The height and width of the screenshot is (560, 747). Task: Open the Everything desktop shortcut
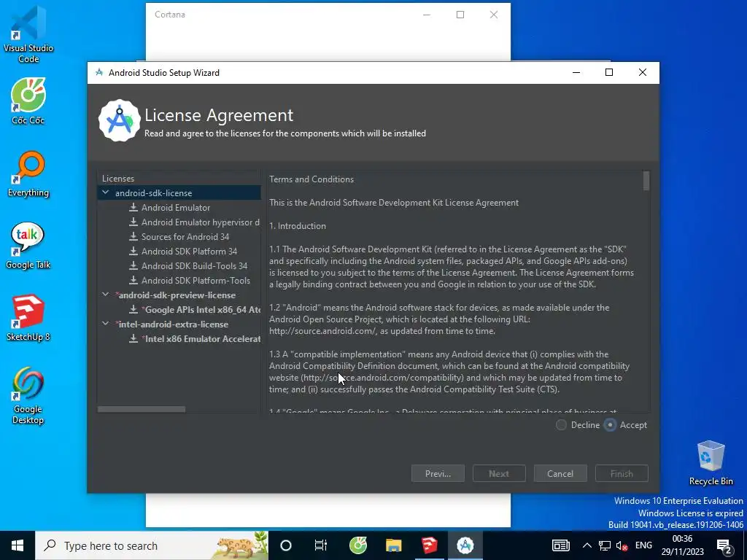[x=28, y=174]
